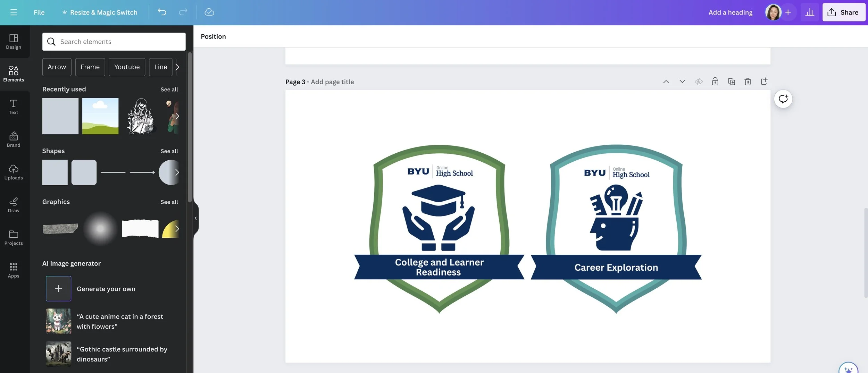The width and height of the screenshot is (868, 373).
Task: Open the user profile avatar
Action: coord(773,12)
